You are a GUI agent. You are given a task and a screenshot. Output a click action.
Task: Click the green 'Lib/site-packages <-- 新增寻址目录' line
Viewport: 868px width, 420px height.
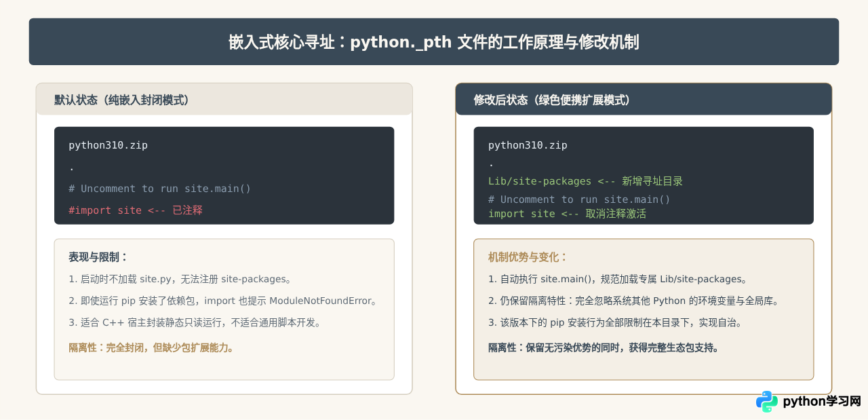pos(585,181)
